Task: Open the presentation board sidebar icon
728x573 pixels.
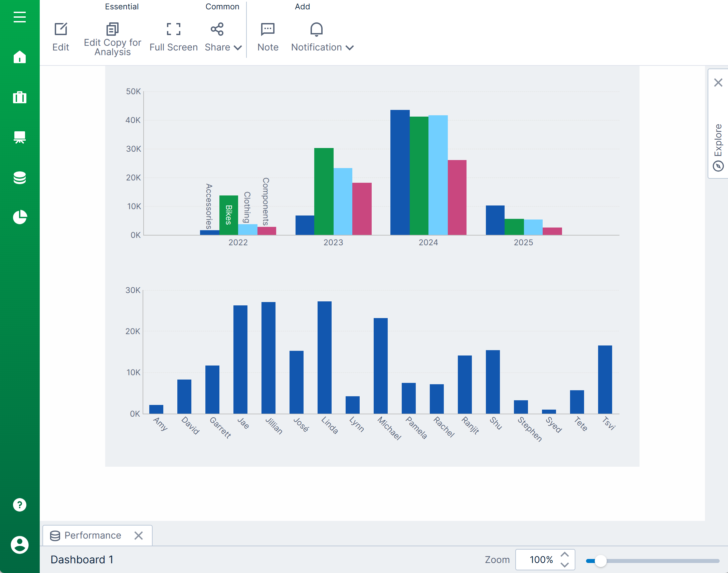Action: coord(19,137)
